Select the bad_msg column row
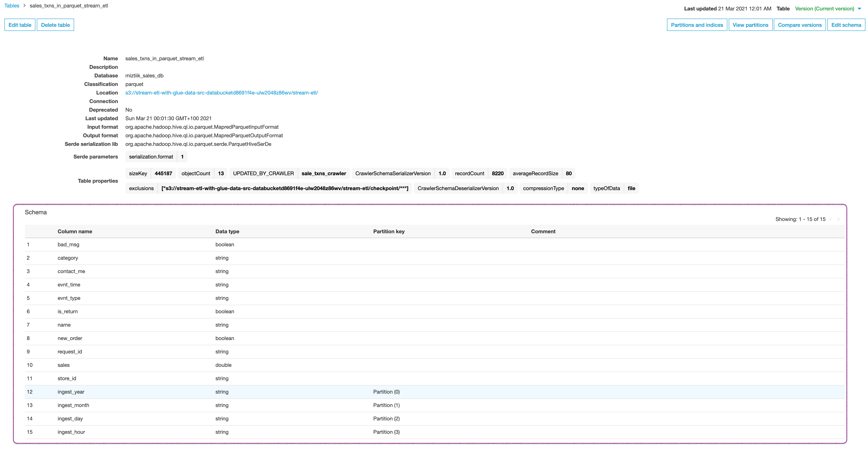This screenshot has height=452, width=868. click(68, 245)
